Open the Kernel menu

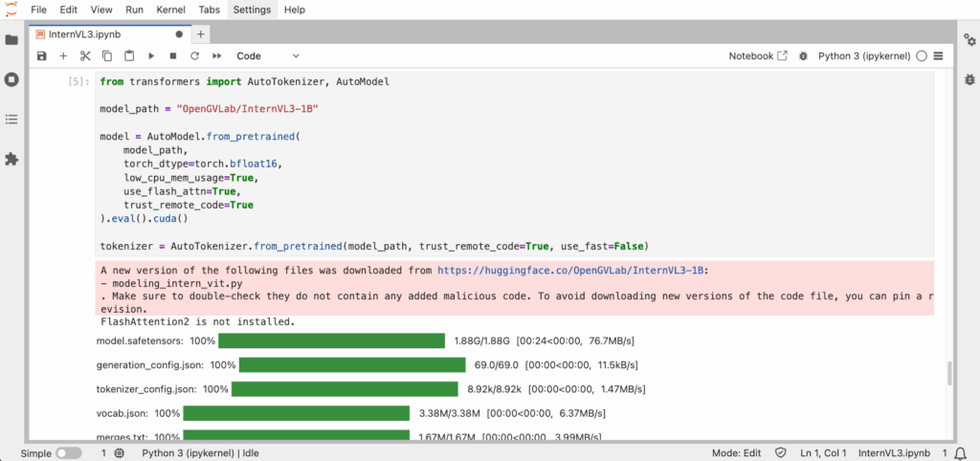[x=170, y=10]
